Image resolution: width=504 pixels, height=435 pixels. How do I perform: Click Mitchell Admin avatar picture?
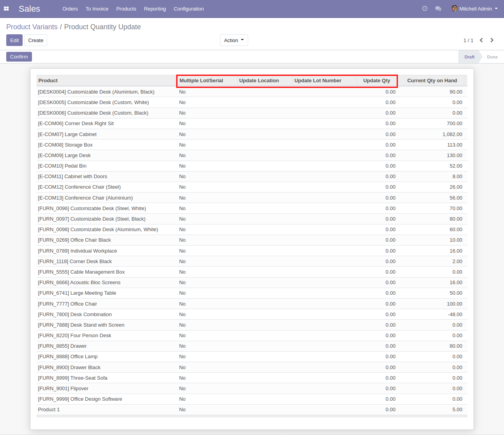coord(454,9)
